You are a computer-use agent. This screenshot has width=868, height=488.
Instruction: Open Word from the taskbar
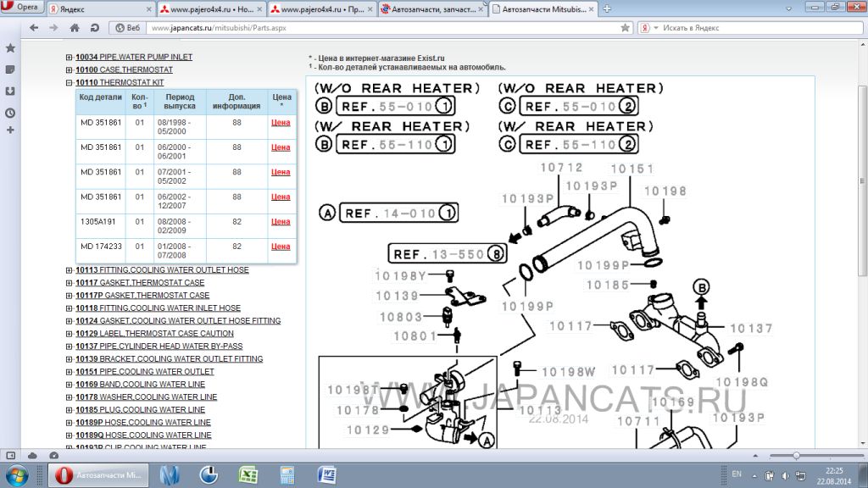point(327,474)
